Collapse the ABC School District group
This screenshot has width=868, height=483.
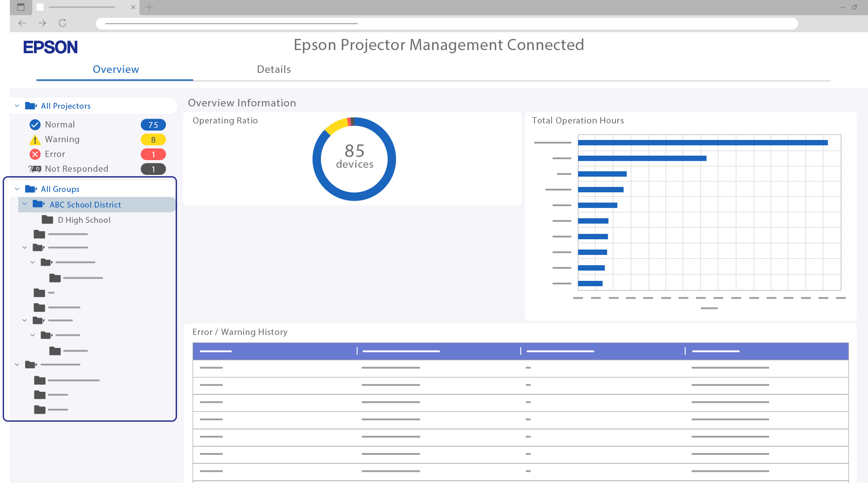[25, 204]
